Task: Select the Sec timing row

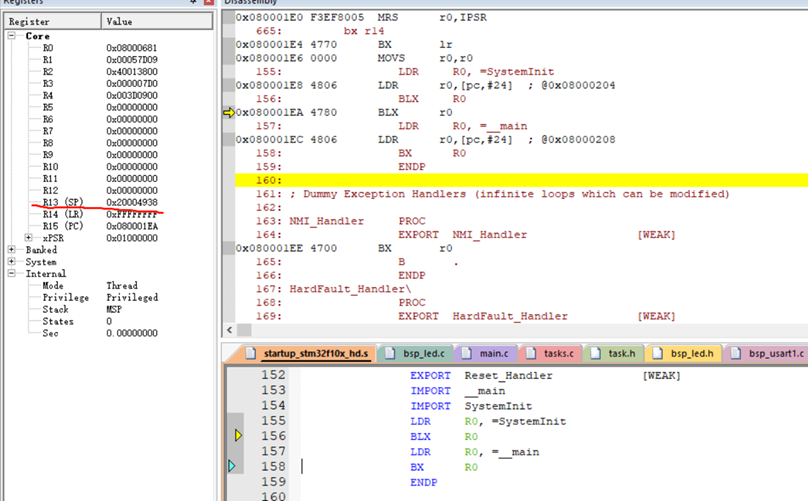Action: tap(109, 333)
